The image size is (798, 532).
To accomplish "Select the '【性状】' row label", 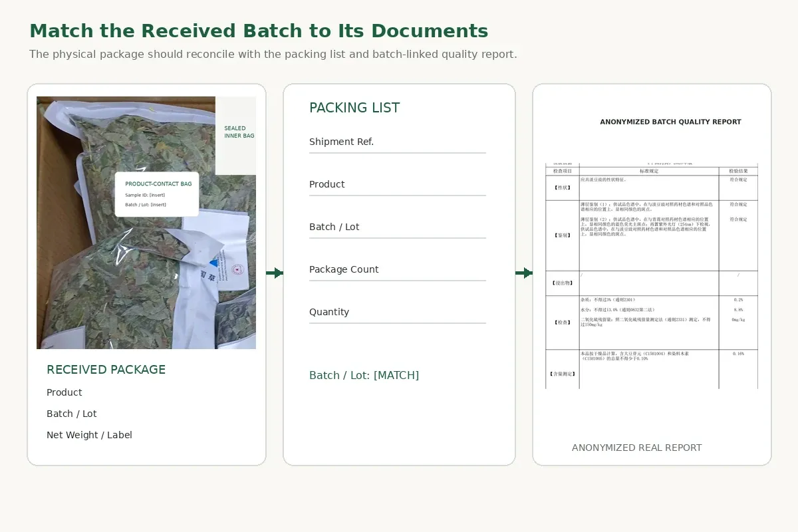I will (x=563, y=188).
